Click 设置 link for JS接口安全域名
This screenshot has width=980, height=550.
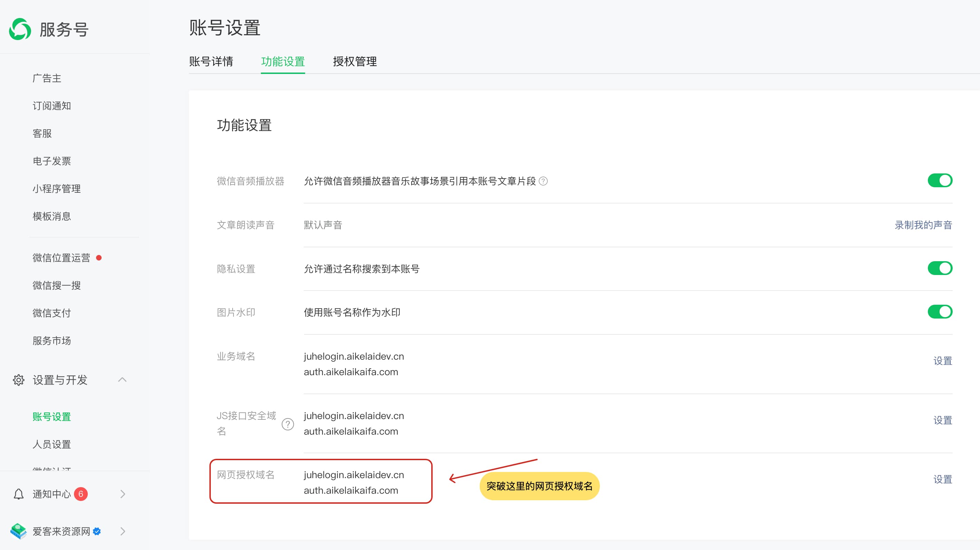[x=943, y=420]
